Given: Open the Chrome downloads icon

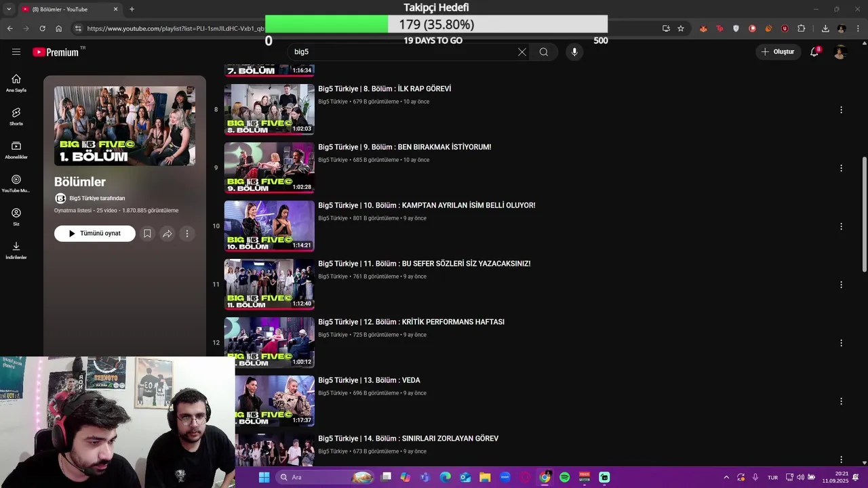Looking at the screenshot, I should tap(825, 28).
